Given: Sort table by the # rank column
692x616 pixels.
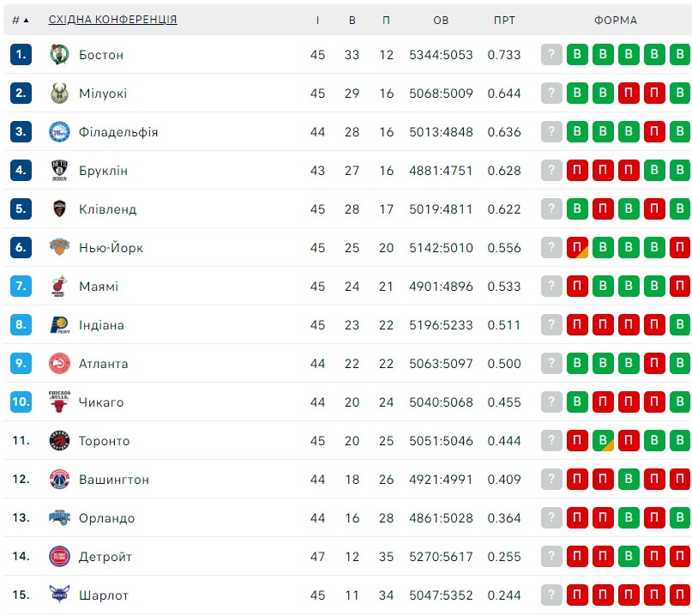Looking at the screenshot, I should point(21,20).
